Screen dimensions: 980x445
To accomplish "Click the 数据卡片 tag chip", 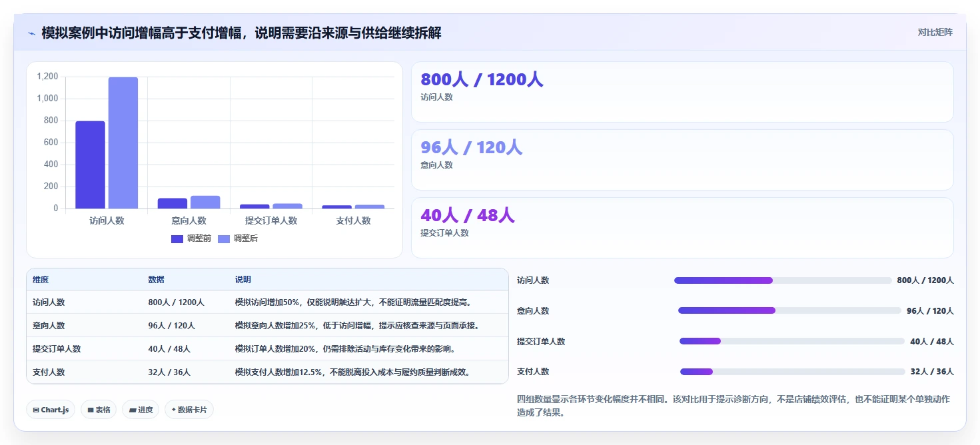I will pyautogui.click(x=189, y=410).
